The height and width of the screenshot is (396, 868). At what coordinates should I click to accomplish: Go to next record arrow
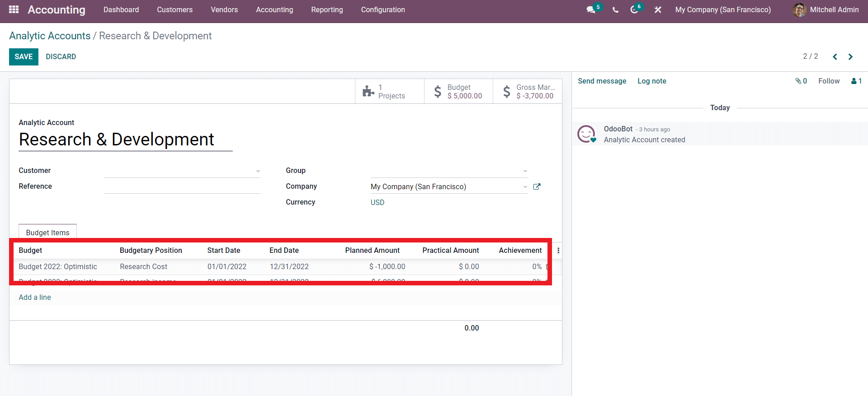(850, 56)
